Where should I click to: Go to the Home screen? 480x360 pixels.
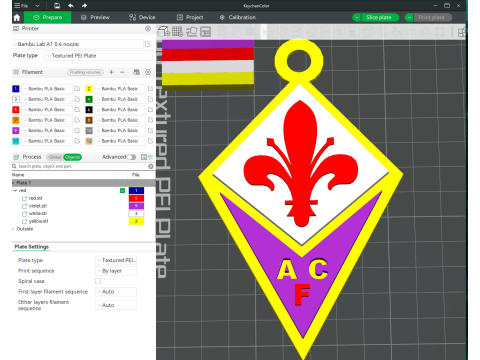(17, 17)
